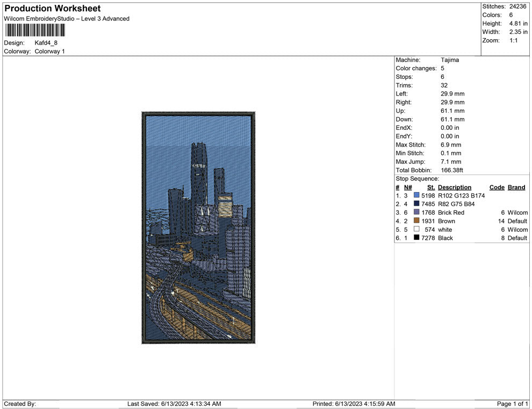532x409 pixels.
Task: Click 'Wilcom EmbroideryStudio – Level 3 Advanced' text
Action: [x=67, y=19]
